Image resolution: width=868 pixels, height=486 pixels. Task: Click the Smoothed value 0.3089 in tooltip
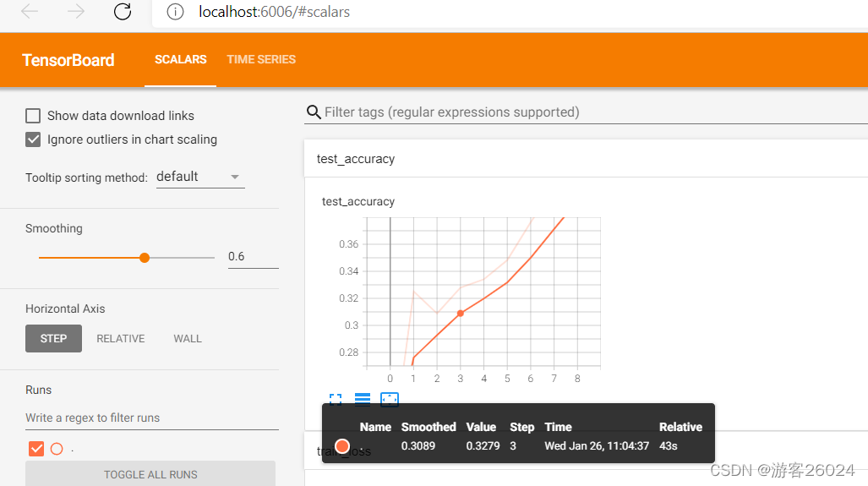coord(418,446)
